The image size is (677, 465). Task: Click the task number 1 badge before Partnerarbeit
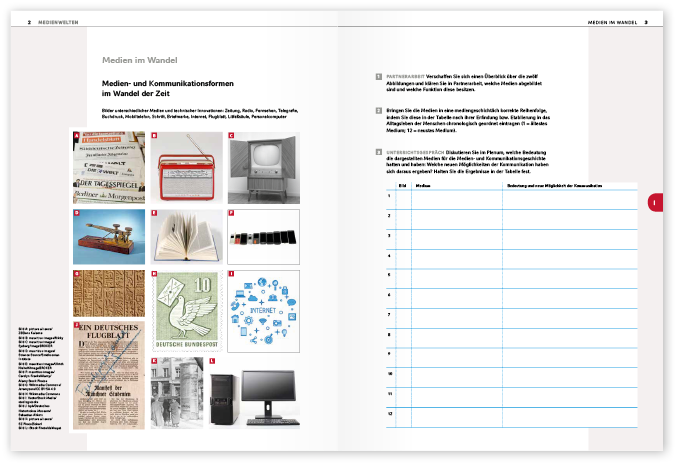click(x=377, y=76)
